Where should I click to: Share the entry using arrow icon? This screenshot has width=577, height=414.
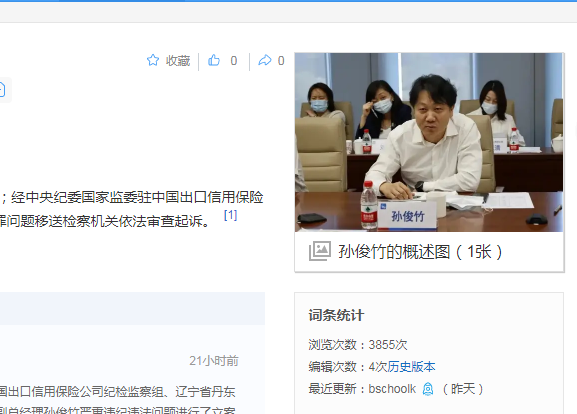pyautogui.click(x=265, y=60)
